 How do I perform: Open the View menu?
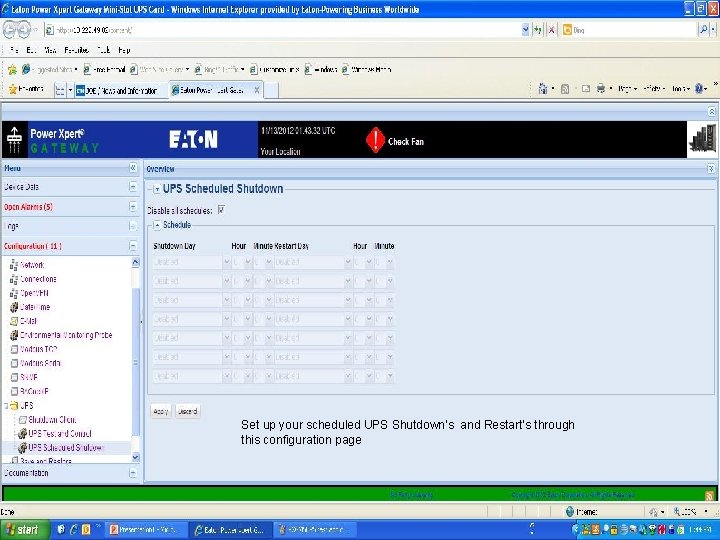coord(50,50)
